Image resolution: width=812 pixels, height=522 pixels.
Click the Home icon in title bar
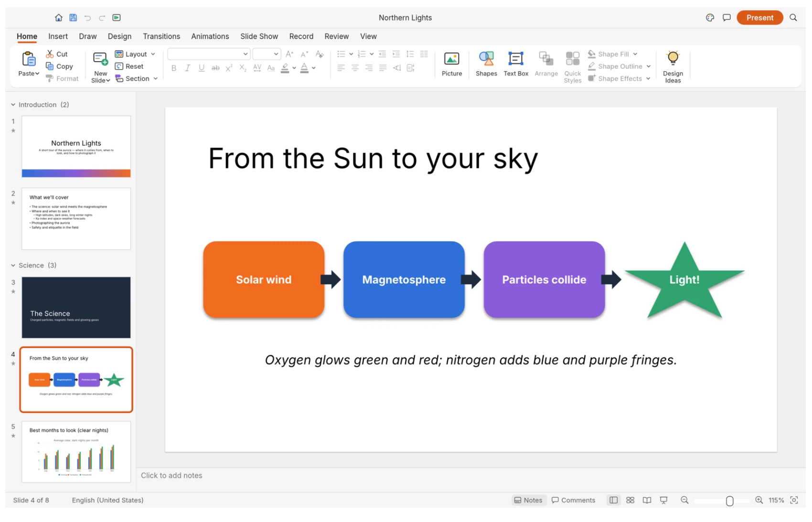[x=59, y=18]
